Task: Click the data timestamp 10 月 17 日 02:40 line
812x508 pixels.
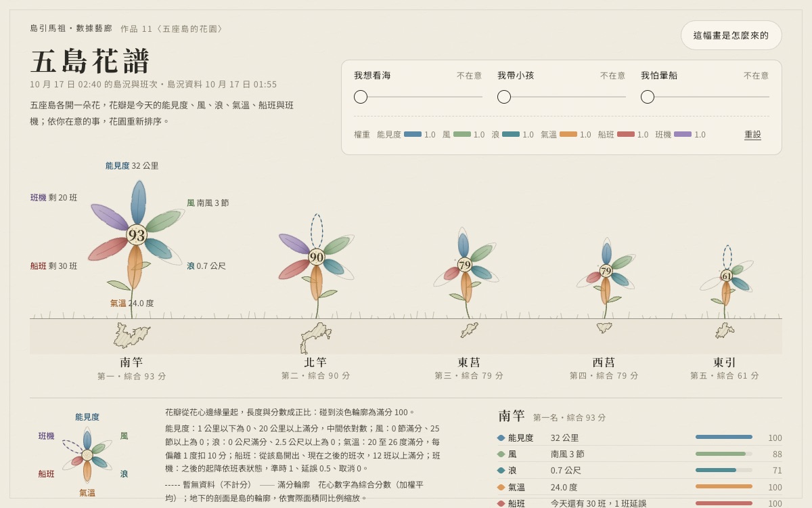Action: pos(154,85)
